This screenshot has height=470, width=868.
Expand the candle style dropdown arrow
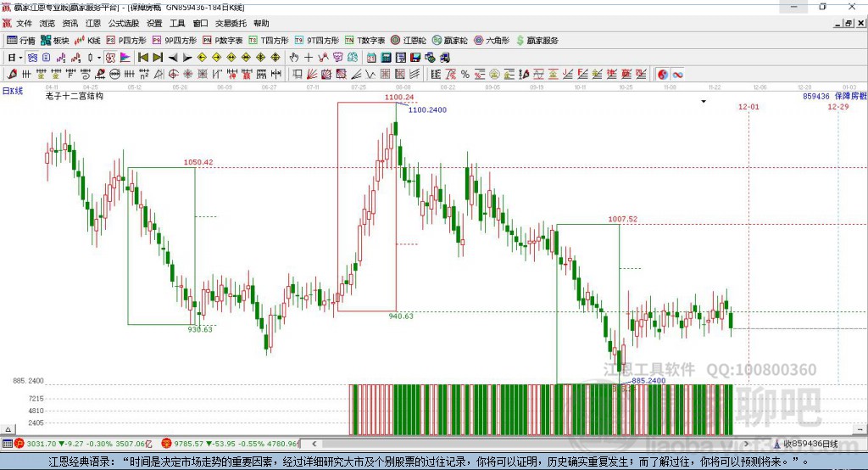(x=99, y=58)
